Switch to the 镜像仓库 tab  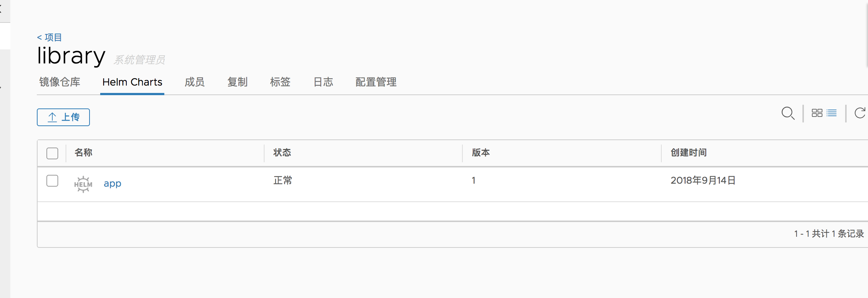point(60,82)
